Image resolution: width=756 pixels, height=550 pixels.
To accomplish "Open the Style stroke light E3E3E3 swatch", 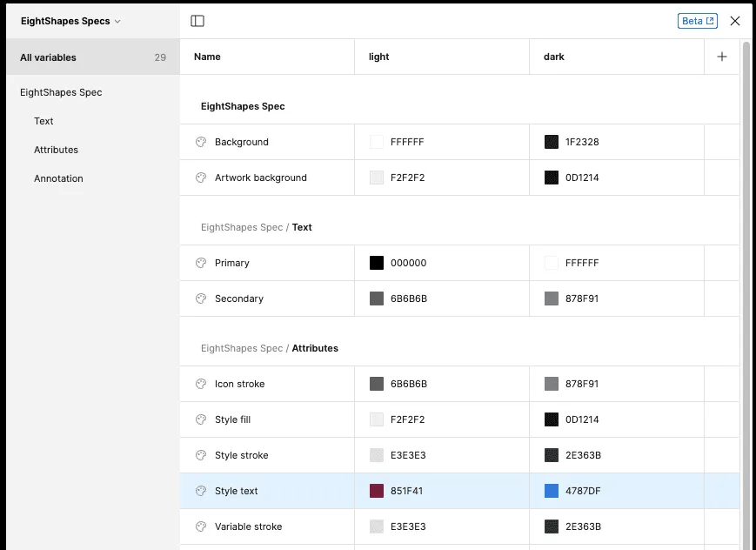I will click(377, 455).
